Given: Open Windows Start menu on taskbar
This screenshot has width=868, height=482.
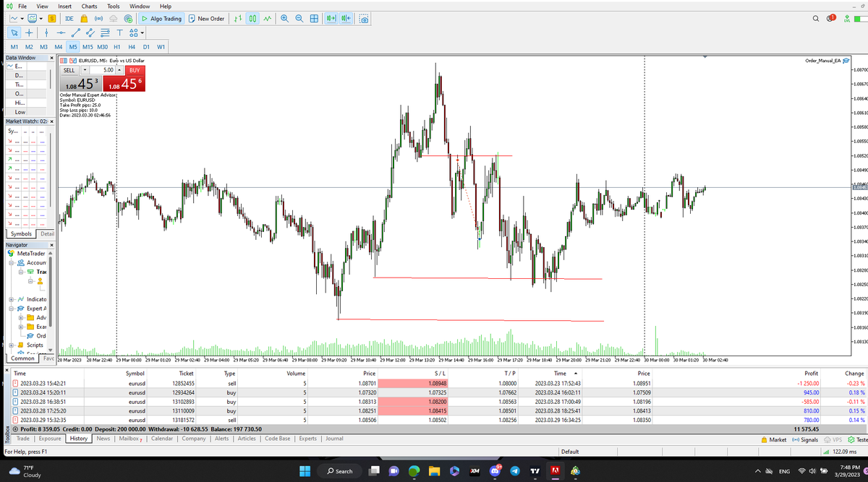Looking at the screenshot, I should [305, 470].
